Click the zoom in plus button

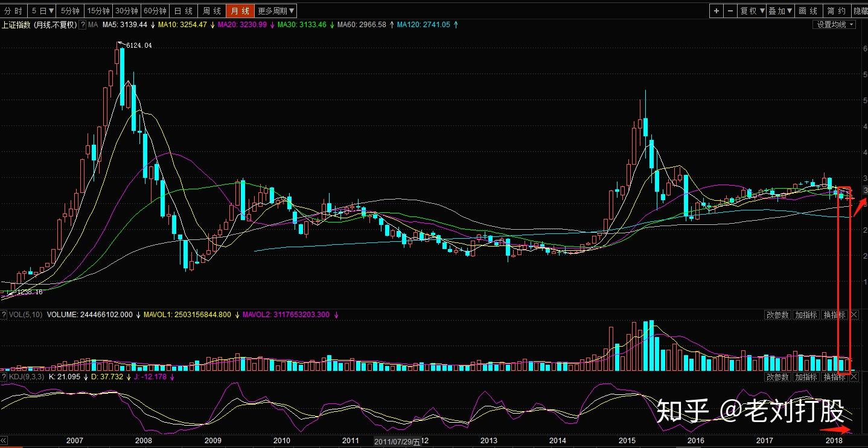click(x=716, y=11)
